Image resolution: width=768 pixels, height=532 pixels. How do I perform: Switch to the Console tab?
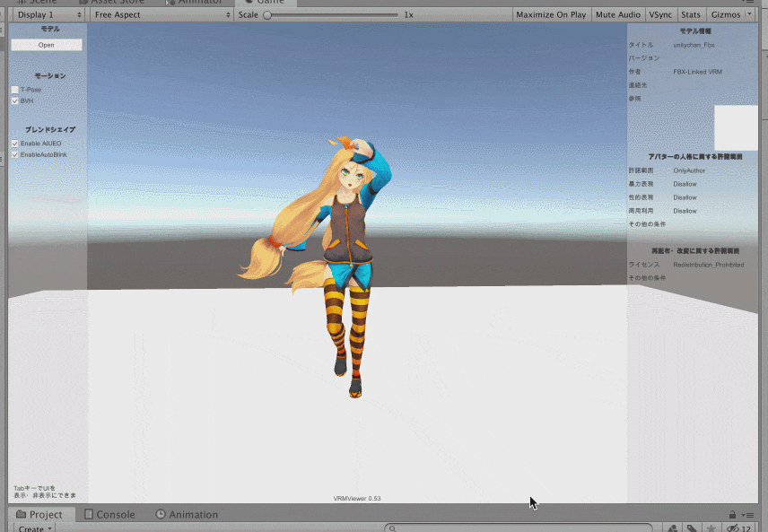tap(109, 514)
